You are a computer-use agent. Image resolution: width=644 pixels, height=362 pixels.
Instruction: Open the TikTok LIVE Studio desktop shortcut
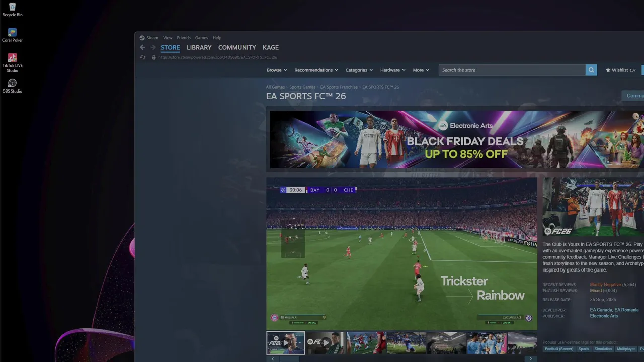point(12,63)
